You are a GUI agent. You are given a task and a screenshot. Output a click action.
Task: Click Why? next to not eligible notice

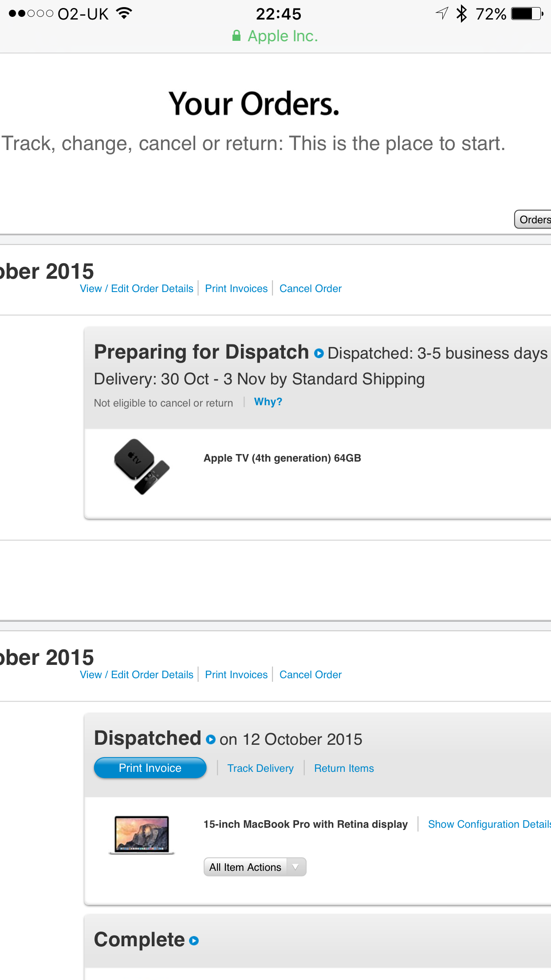268,402
